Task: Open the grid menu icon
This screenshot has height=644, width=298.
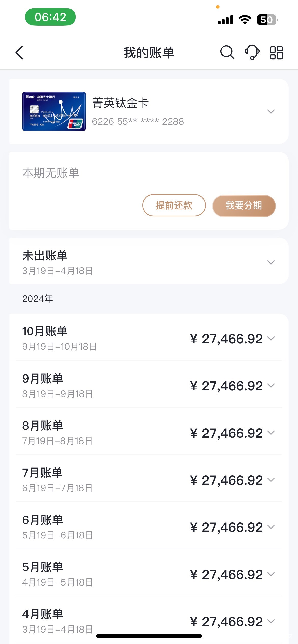Action: coord(276,53)
